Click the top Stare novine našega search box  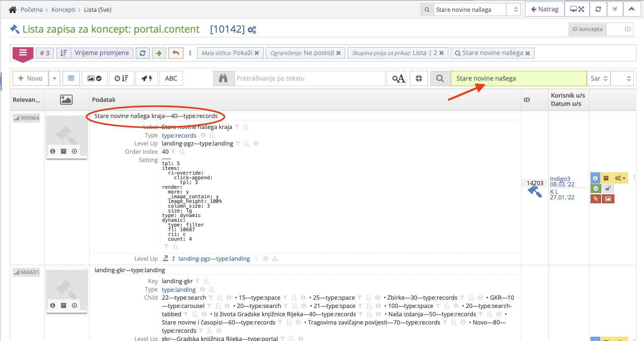[469, 9]
